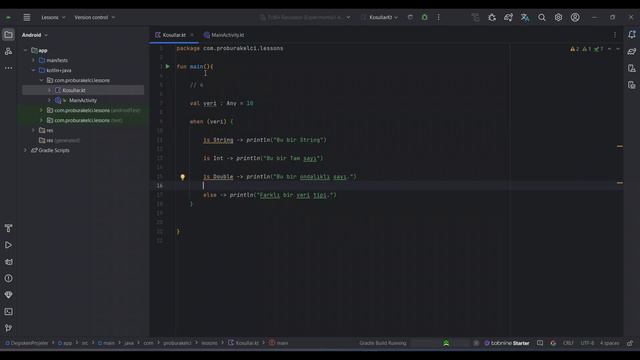Close the Kosullar.kt tab
This screenshot has width=640, height=360.
tap(192, 35)
